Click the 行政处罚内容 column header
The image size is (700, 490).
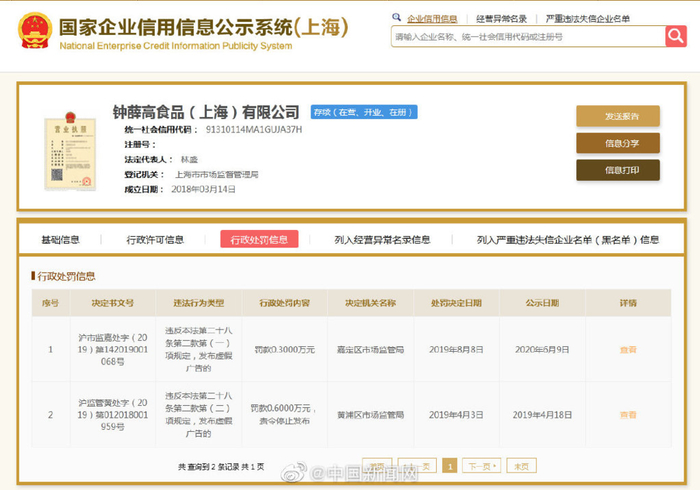[x=284, y=303]
